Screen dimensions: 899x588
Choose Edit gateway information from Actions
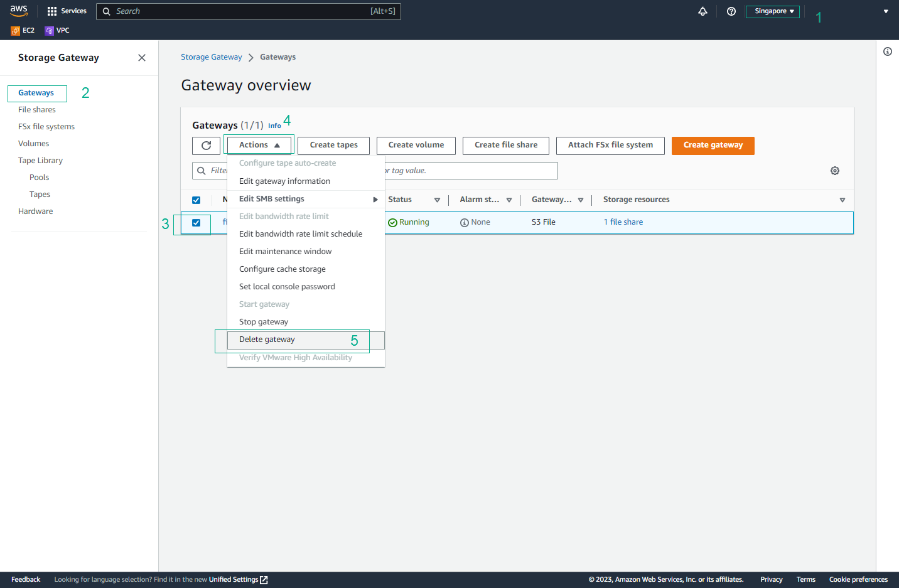click(x=306, y=181)
